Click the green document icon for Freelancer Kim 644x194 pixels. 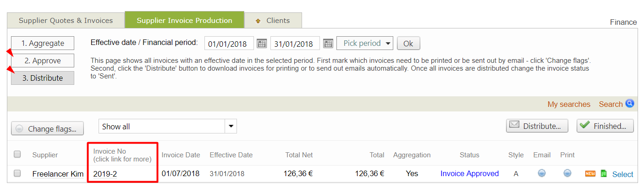coord(604,173)
